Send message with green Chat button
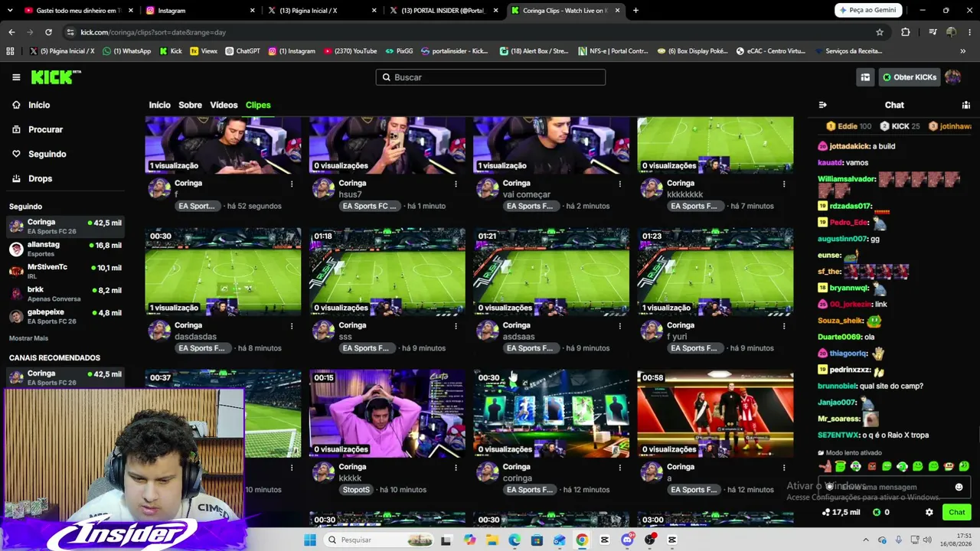This screenshot has height=551, width=980. pyautogui.click(x=956, y=513)
